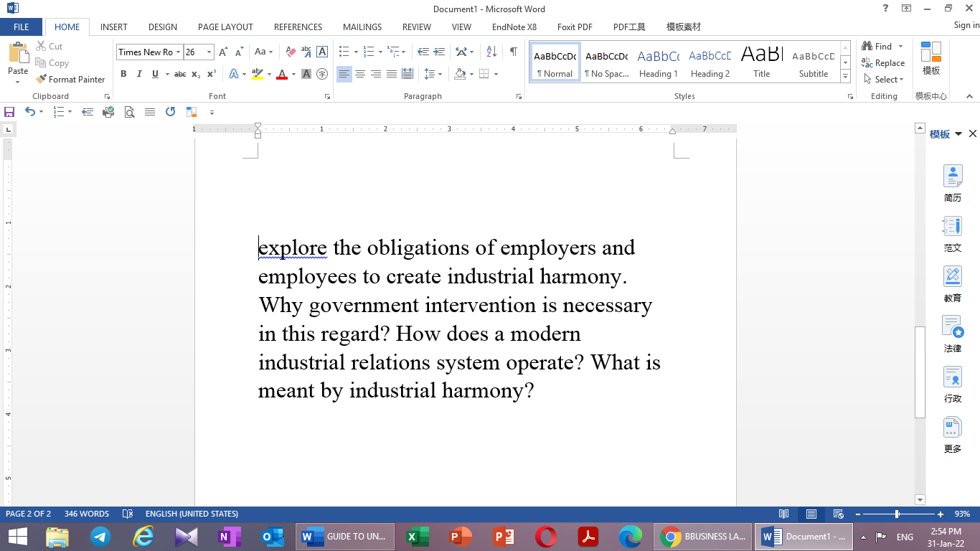The image size is (980, 551).
Task: Clear all formatting with the eraser icon
Action: click(x=290, y=52)
